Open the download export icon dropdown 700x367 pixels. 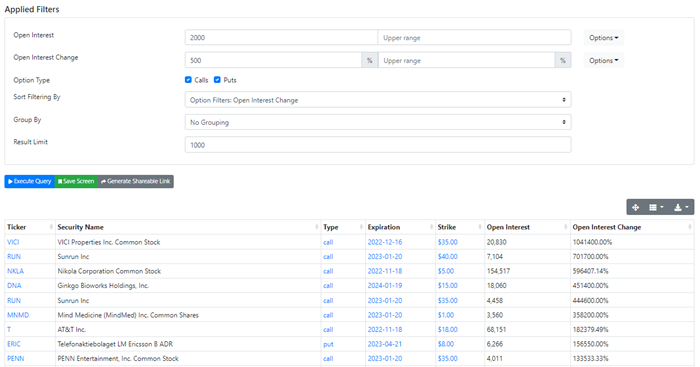click(x=681, y=207)
